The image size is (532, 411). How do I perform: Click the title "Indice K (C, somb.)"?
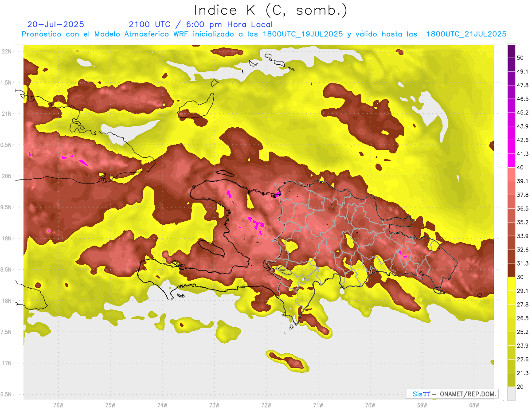pyautogui.click(x=270, y=10)
